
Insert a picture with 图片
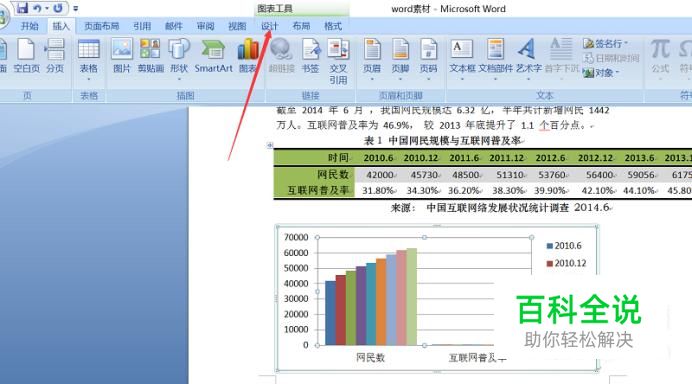click(122, 56)
